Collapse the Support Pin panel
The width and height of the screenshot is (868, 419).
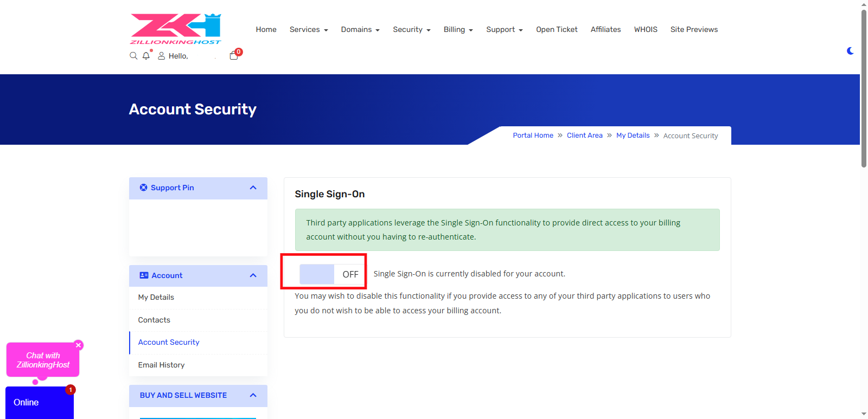click(253, 188)
